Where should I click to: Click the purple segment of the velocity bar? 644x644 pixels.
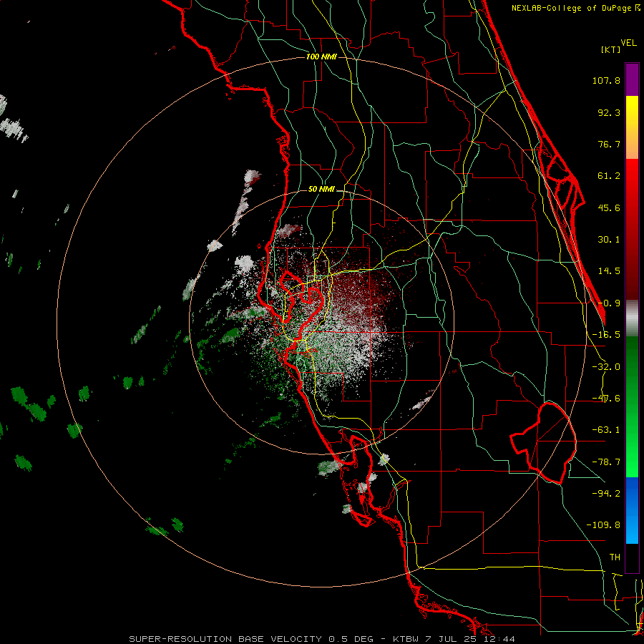click(x=632, y=79)
